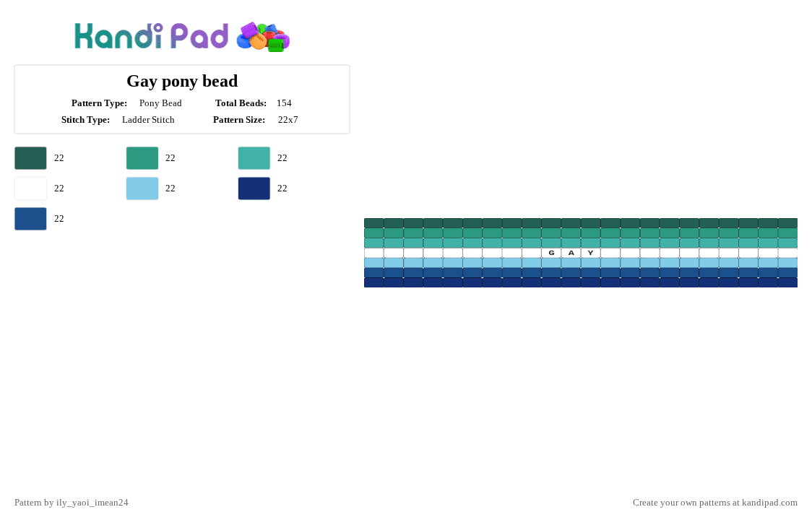Click the pattern size value 22x7
This screenshot has height=520, width=812.
click(x=288, y=120)
